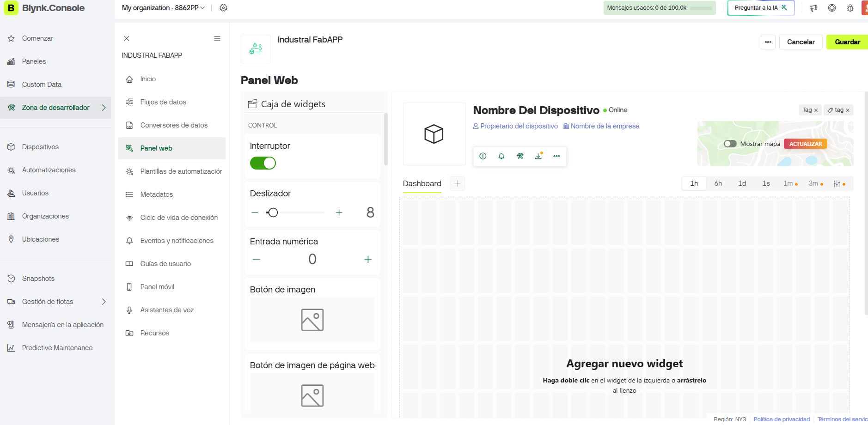The height and width of the screenshot is (425, 868).
Task: Decrease Deslizador value with minus
Action: coord(255,212)
